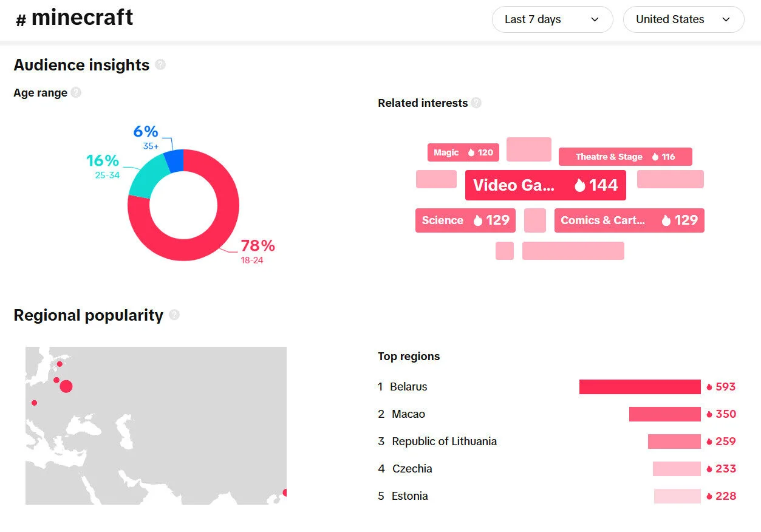761x532 pixels.
Task: Select the Comics & Cartoons interest tag
Action: [x=629, y=220]
